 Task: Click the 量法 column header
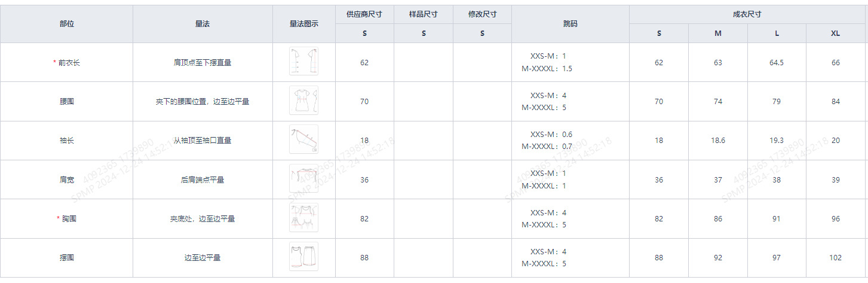(x=203, y=24)
